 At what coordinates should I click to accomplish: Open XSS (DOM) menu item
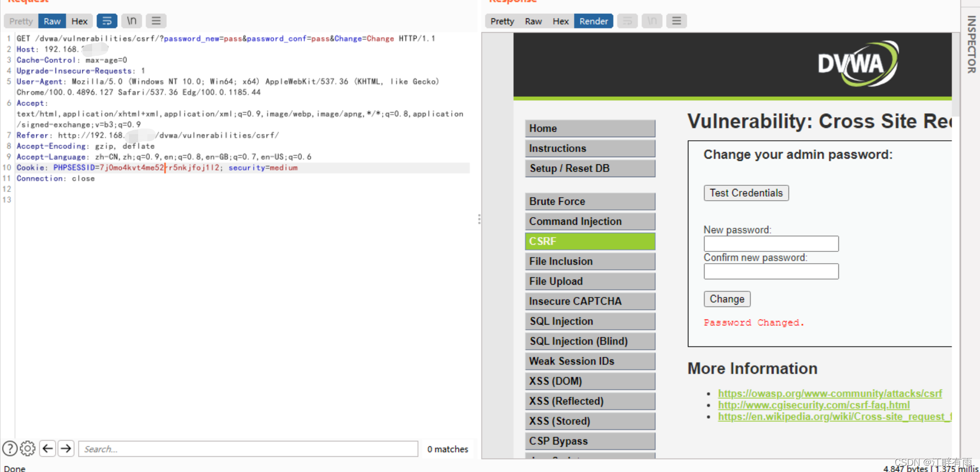(x=590, y=381)
